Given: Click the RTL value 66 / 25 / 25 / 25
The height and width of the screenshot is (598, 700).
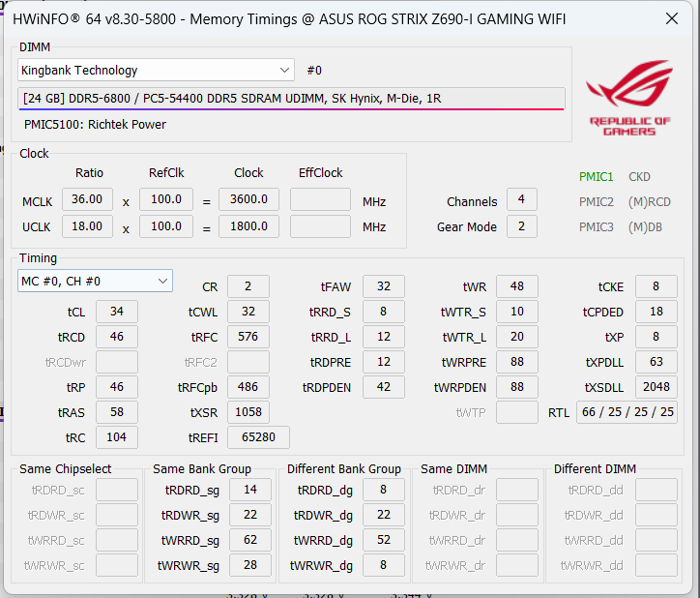Looking at the screenshot, I should pos(627,412).
